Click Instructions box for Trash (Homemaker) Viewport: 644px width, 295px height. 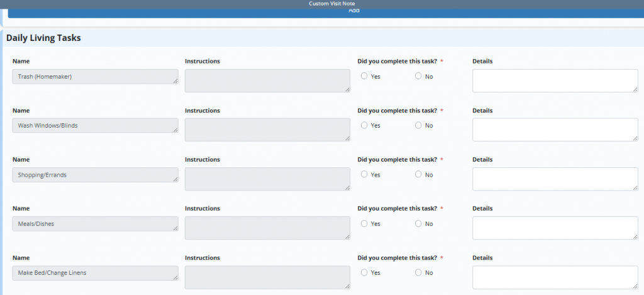pos(267,81)
